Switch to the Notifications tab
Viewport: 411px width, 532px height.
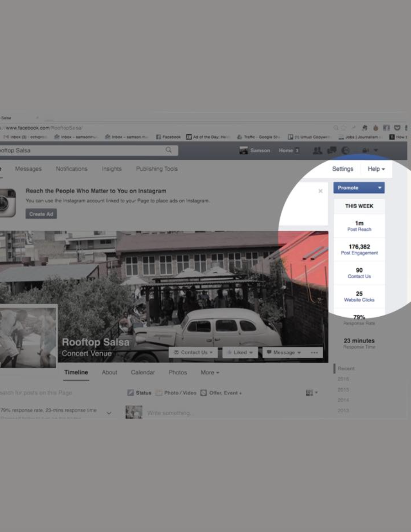tap(72, 169)
